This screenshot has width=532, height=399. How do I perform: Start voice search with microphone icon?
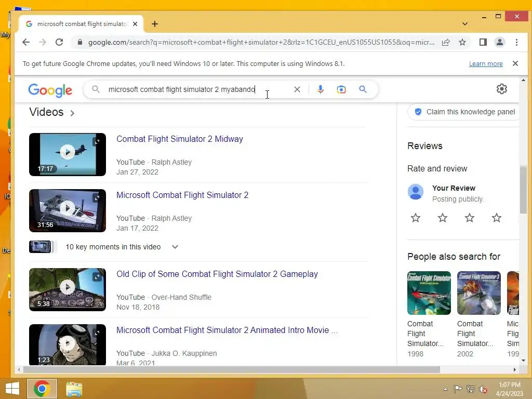(x=320, y=89)
